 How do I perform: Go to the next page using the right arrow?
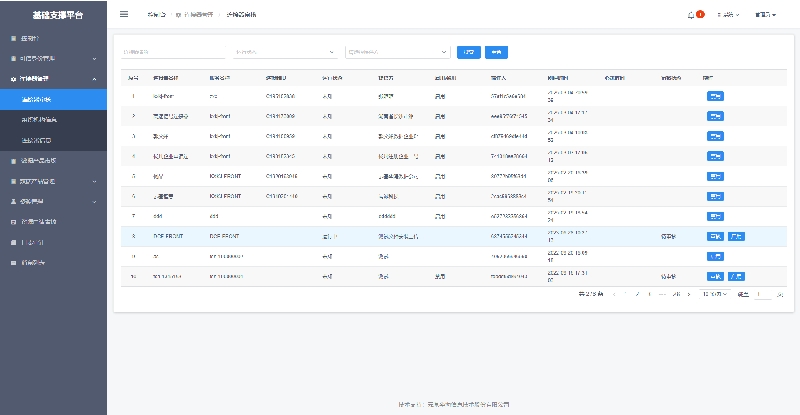pyautogui.click(x=689, y=294)
